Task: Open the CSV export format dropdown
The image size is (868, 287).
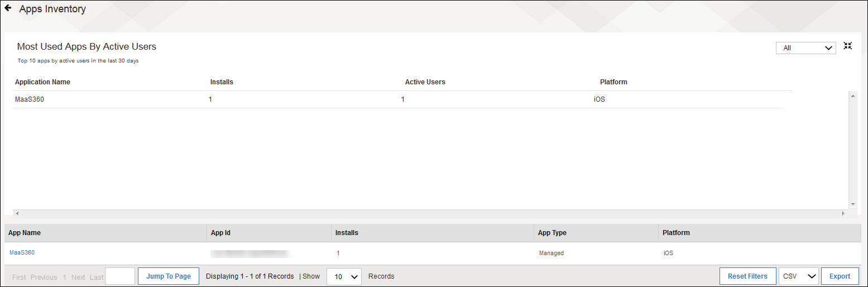Action: (798, 276)
